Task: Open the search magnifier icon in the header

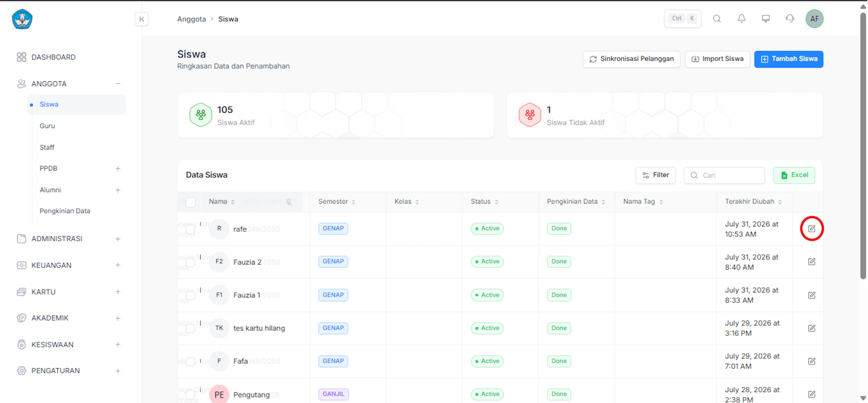Action: pos(717,19)
